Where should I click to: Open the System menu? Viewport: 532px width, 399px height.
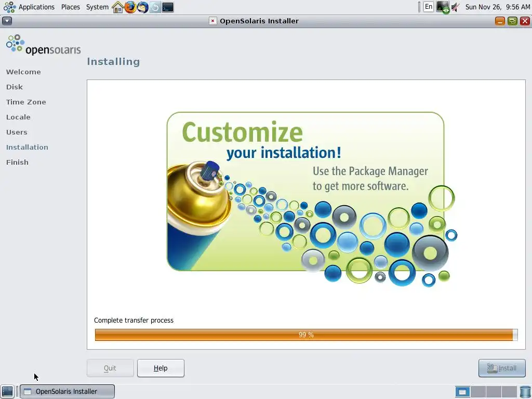pyautogui.click(x=97, y=7)
